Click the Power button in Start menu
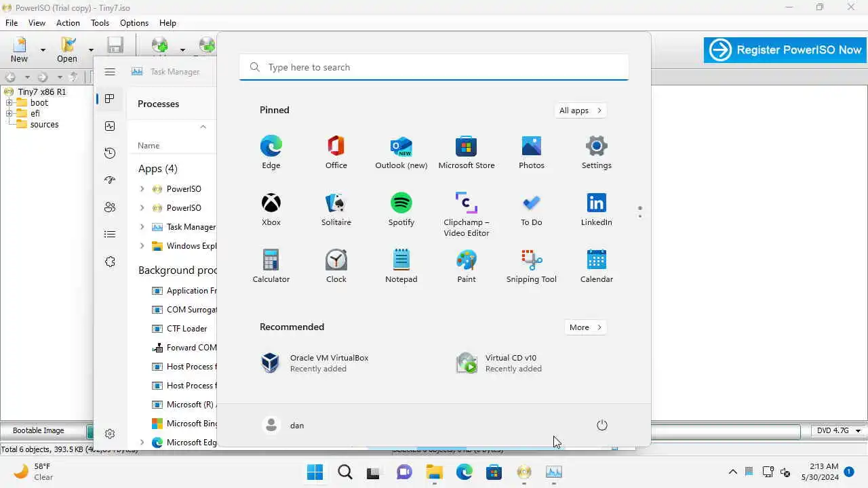 [x=601, y=425]
